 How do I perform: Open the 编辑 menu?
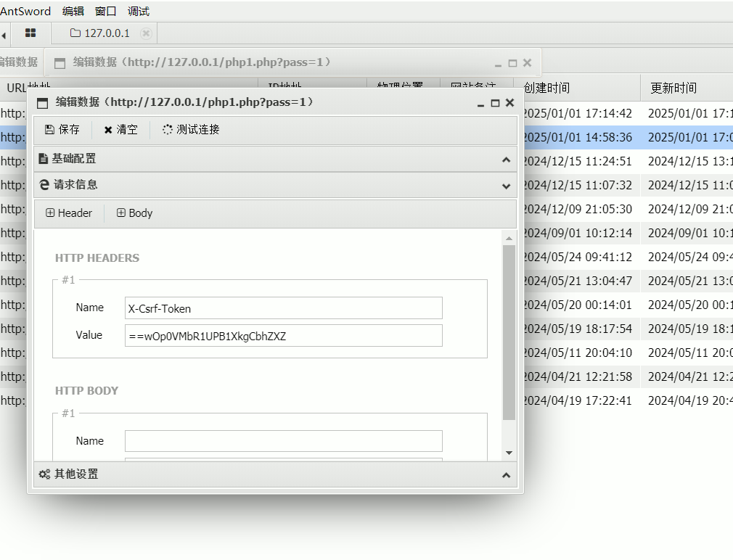point(73,11)
